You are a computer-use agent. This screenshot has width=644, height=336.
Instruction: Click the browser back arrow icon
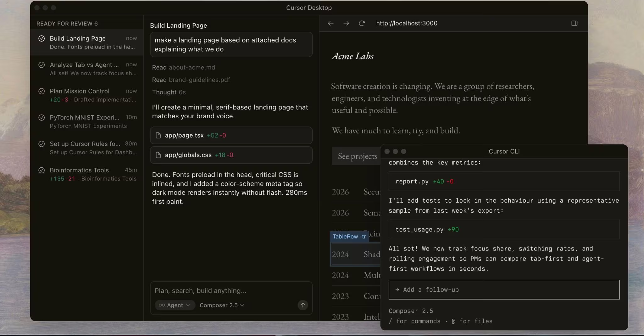click(x=330, y=23)
